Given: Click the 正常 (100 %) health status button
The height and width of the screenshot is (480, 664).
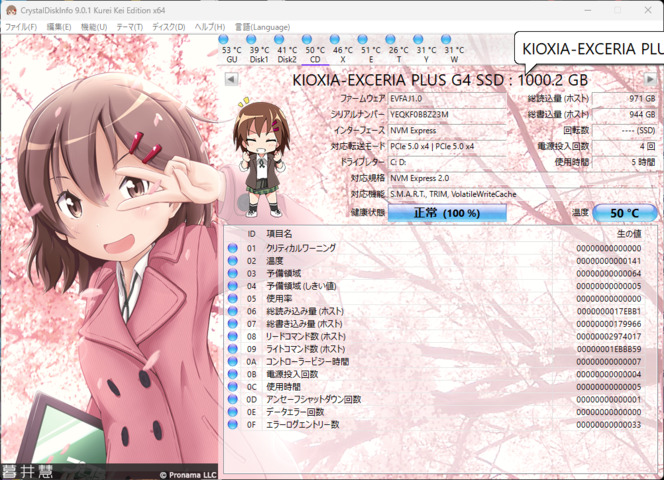Looking at the screenshot, I should (447, 213).
